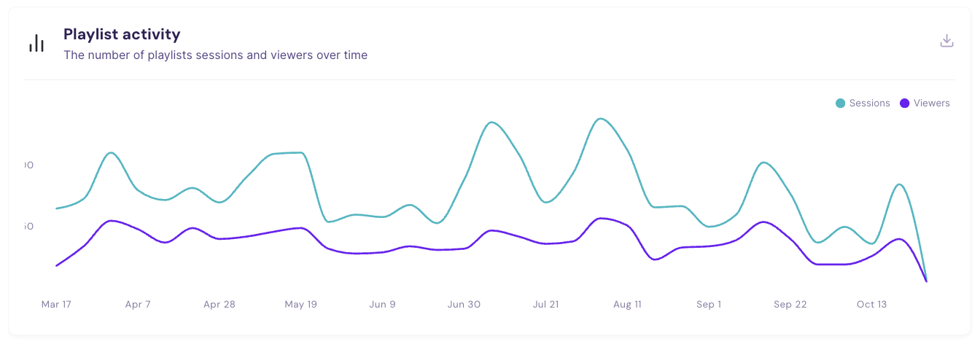
Task: Click the Aug 11 axis label
Action: (627, 305)
